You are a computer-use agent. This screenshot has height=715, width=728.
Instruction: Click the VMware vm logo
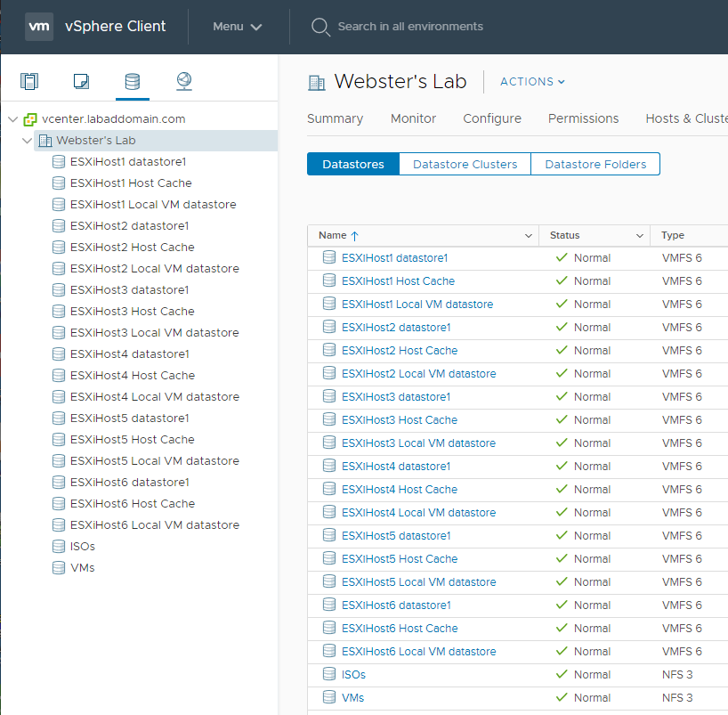click(39, 27)
